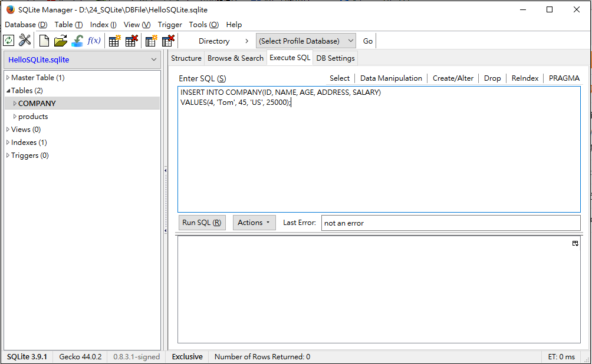Click the SQLite 3.9.1 status entry
This screenshot has height=364, width=592.
27,357
